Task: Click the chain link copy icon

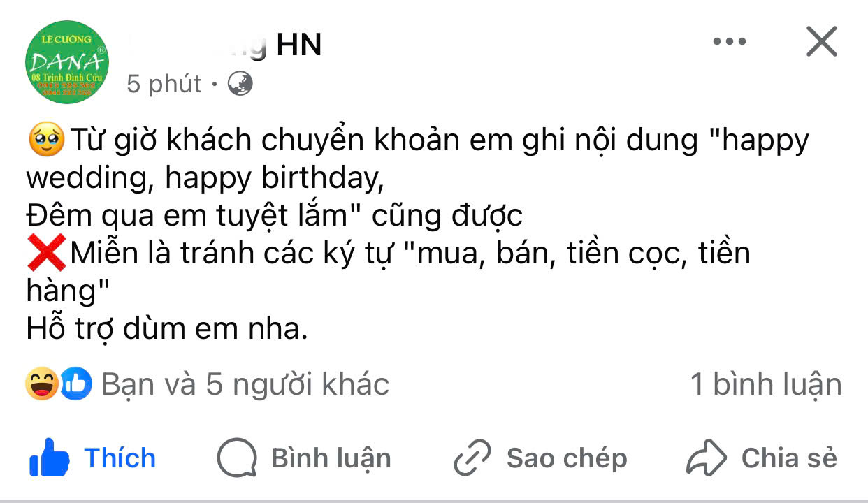Action: [474, 458]
